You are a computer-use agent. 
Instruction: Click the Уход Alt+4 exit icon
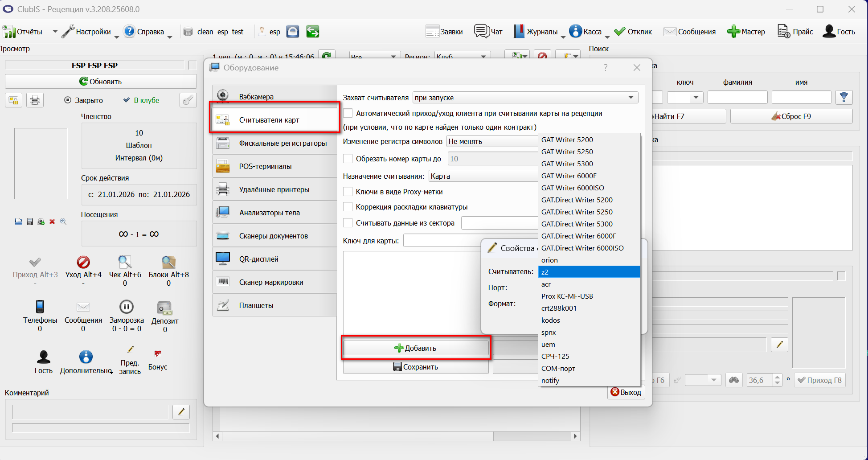[x=83, y=262]
